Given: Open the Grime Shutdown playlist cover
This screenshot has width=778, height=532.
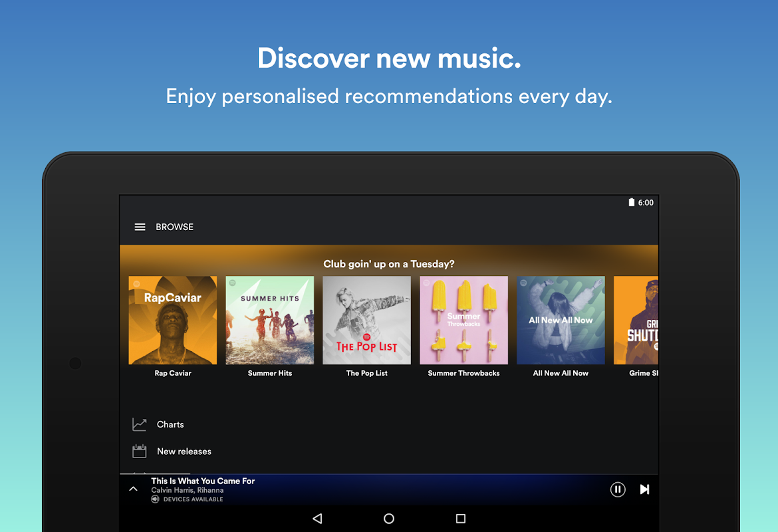Looking at the screenshot, I should coord(636,320).
